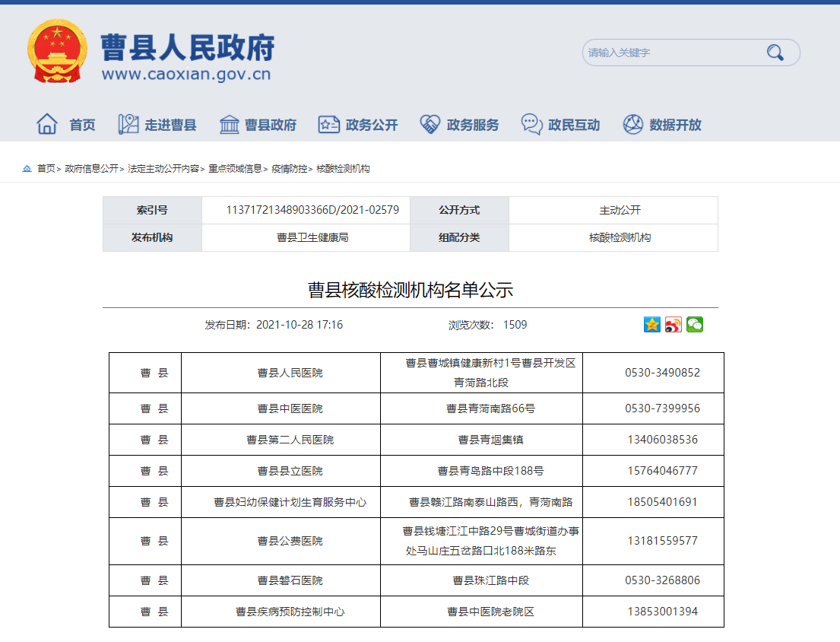Select the house icon next to 首页
The image size is (840, 642).
pyautogui.click(x=47, y=123)
